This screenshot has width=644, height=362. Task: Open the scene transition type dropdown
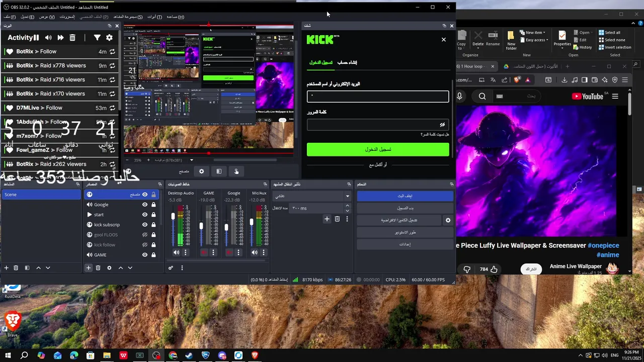click(311, 196)
